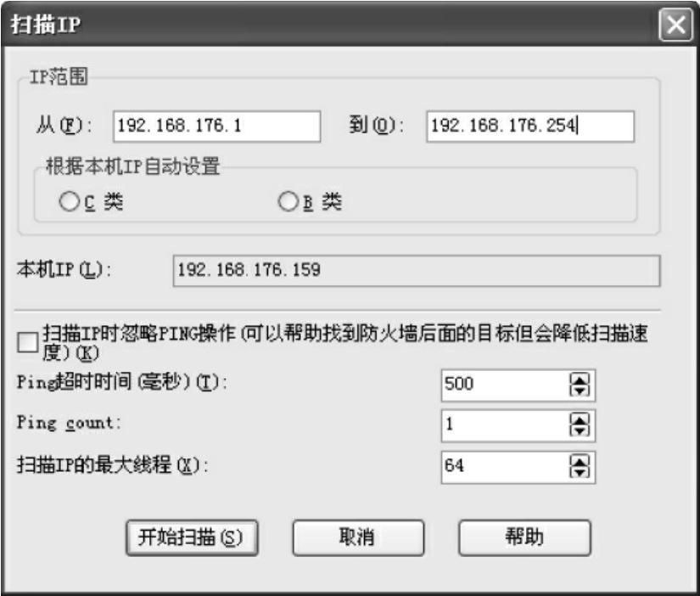Click the Ping count label text

(x=69, y=424)
